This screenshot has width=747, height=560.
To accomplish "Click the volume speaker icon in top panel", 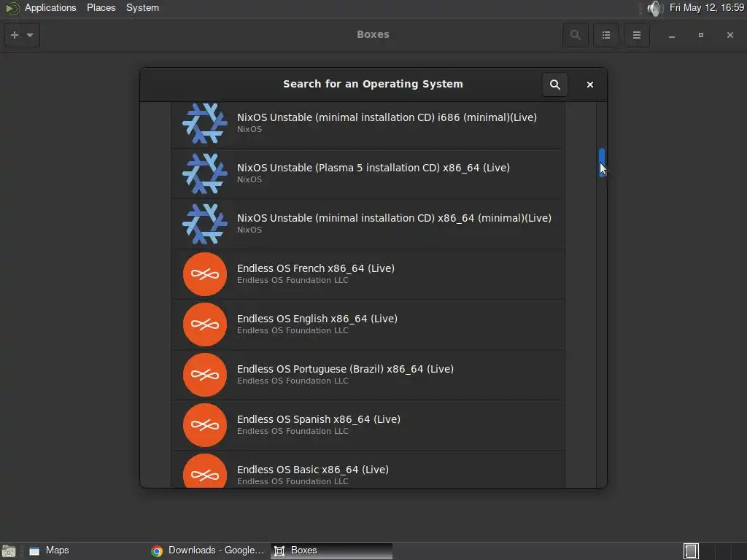I will [656, 8].
